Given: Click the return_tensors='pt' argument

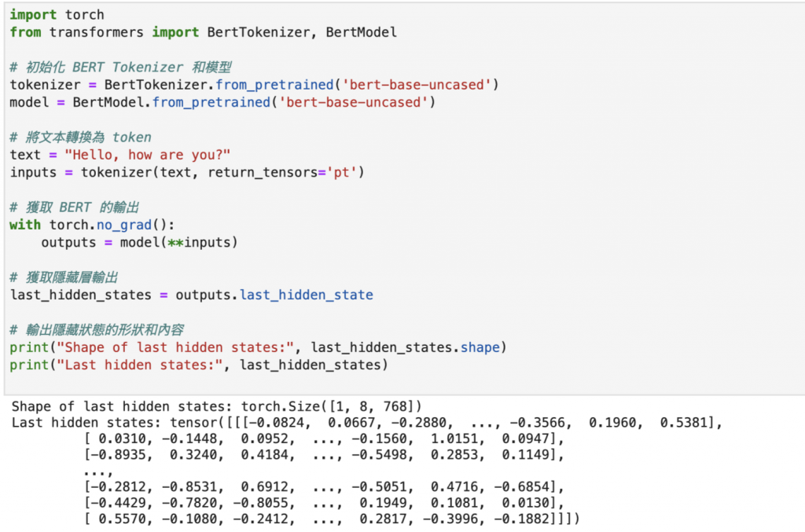Looking at the screenshot, I should [x=282, y=172].
